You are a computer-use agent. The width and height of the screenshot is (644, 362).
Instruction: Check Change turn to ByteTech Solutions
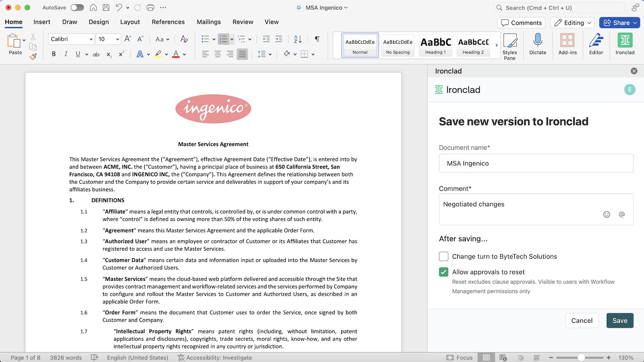[x=444, y=256]
